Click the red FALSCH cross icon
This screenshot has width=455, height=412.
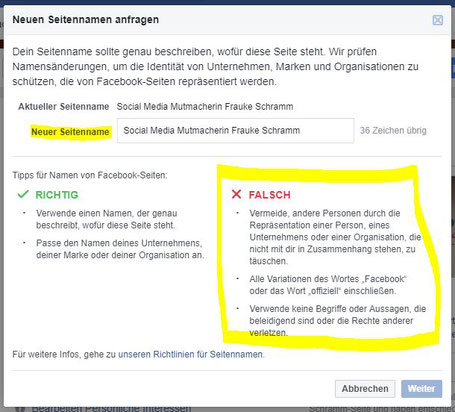(x=236, y=194)
